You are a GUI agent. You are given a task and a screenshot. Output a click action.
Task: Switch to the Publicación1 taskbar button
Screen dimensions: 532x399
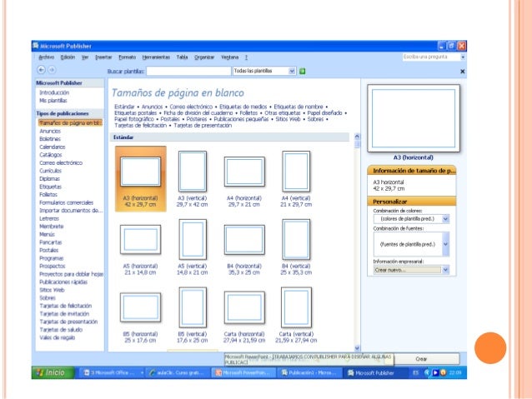pos(309,373)
